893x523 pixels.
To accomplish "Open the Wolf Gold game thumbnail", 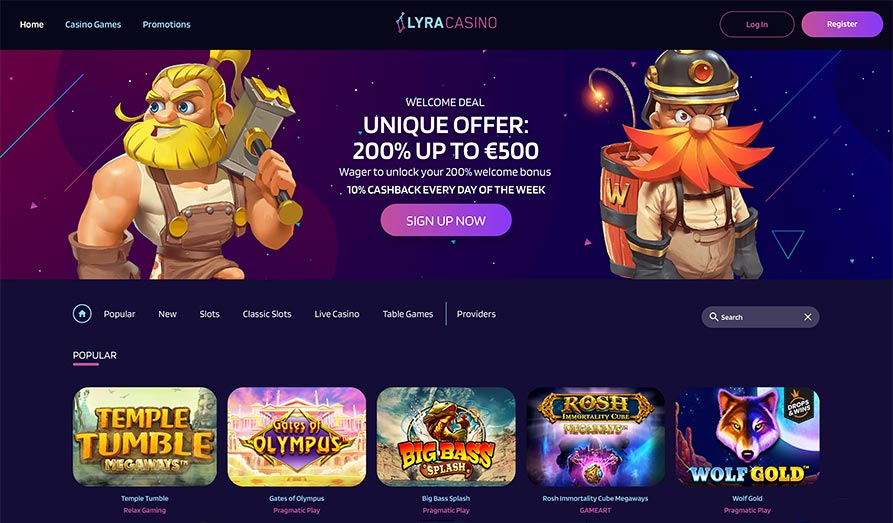I will (747, 436).
